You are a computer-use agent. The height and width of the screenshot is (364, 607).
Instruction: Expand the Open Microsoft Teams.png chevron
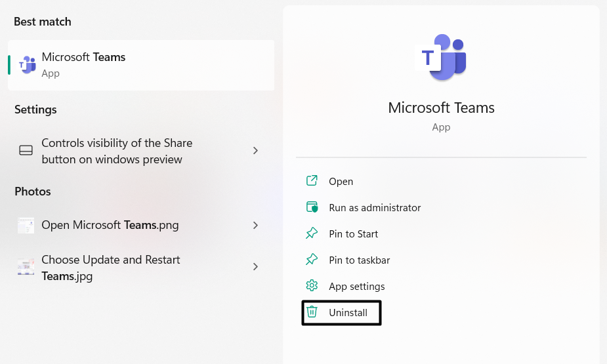point(255,225)
